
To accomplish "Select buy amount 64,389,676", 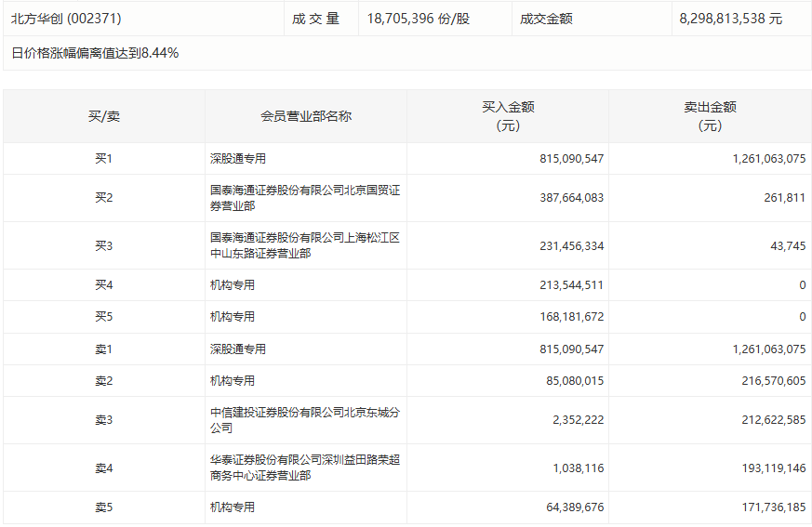I will click(575, 507).
